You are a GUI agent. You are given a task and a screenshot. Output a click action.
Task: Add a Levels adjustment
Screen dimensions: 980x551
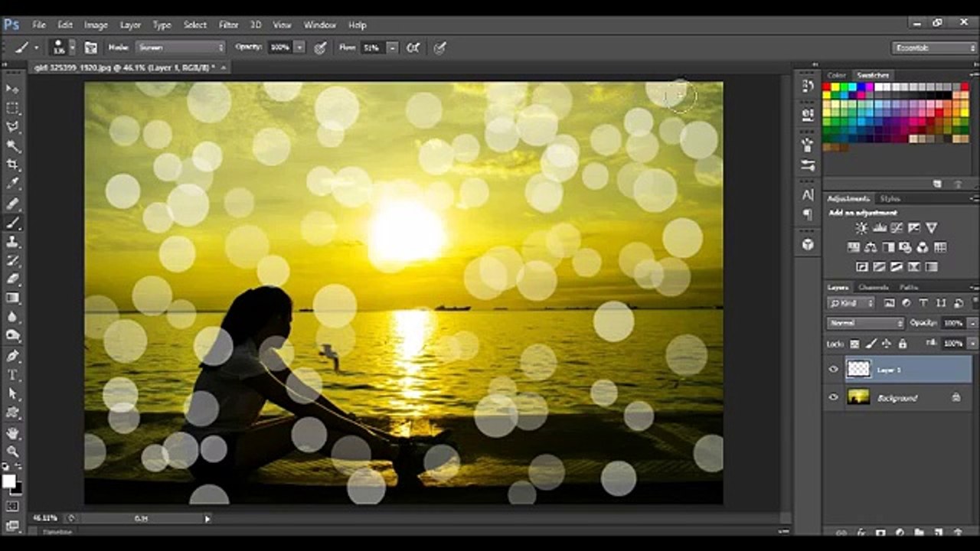click(x=879, y=228)
